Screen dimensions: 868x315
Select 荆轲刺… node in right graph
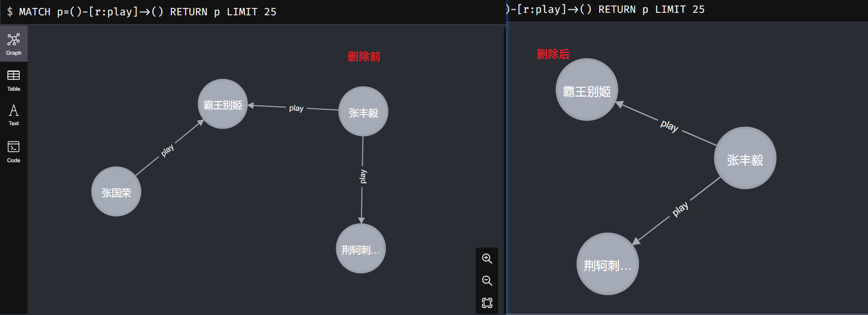pyautogui.click(x=608, y=264)
